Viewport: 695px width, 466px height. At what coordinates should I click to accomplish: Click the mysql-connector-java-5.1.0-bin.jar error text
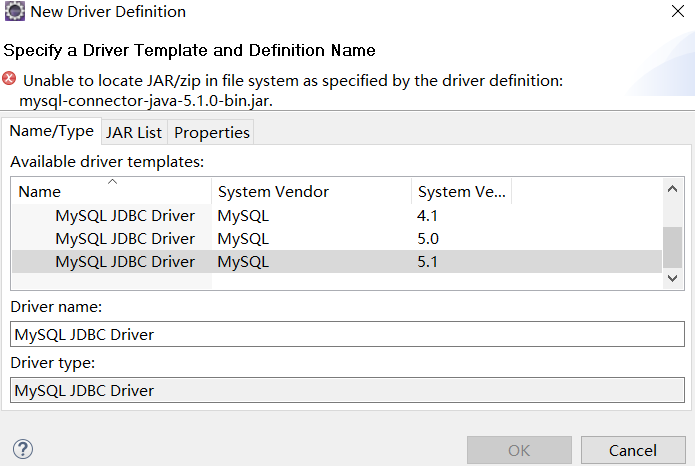pos(146,101)
